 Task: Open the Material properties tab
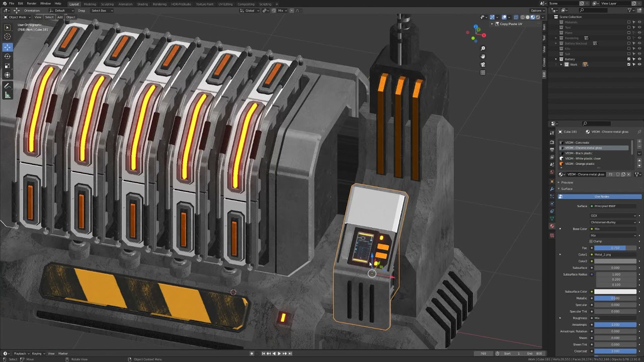tap(552, 226)
